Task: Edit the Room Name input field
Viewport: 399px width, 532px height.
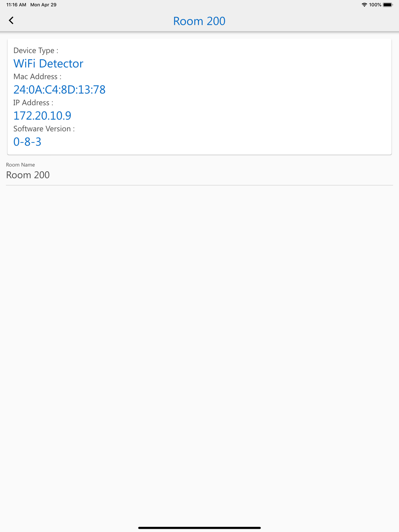Action: pyautogui.click(x=199, y=175)
